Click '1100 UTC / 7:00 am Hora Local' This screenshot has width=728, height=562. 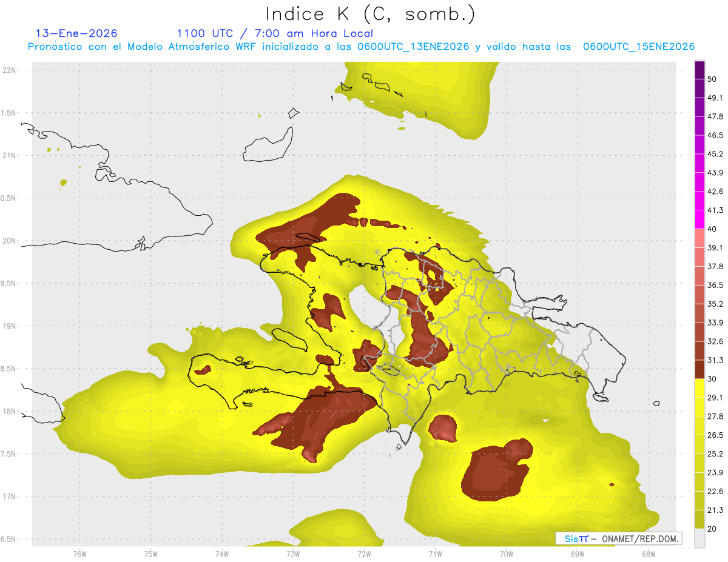point(275,33)
